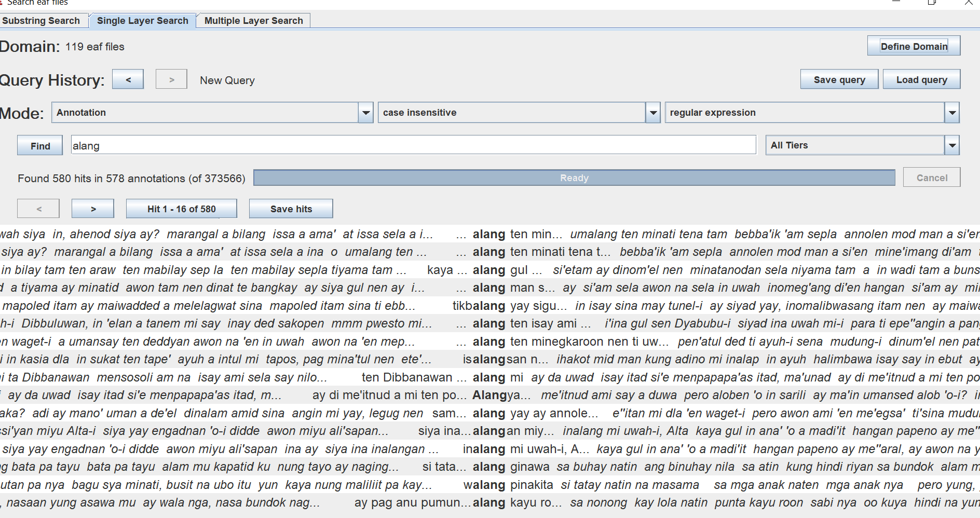This screenshot has width=980, height=518.
Task: Expand the All Tiers selector
Action: click(952, 145)
